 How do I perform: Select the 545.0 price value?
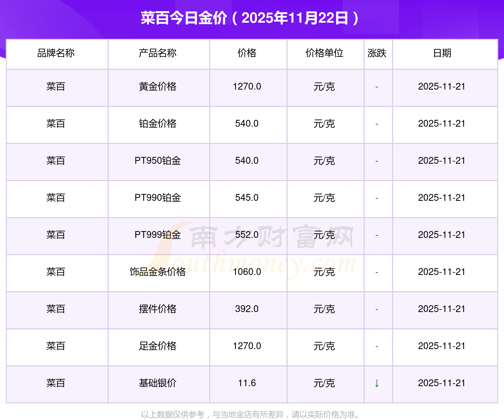[x=247, y=198]
